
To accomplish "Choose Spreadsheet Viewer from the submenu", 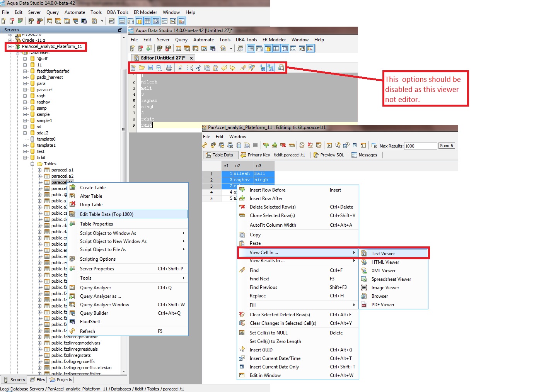I will point(394,279).
